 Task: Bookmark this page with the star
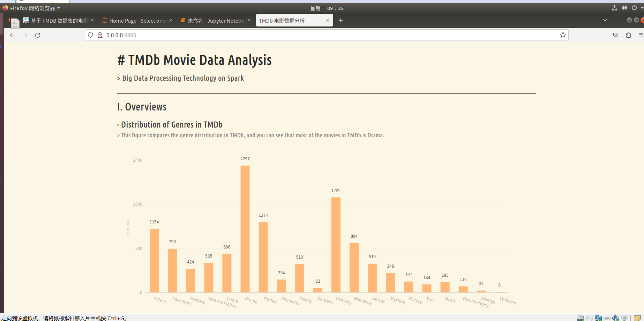click(563, 35)
